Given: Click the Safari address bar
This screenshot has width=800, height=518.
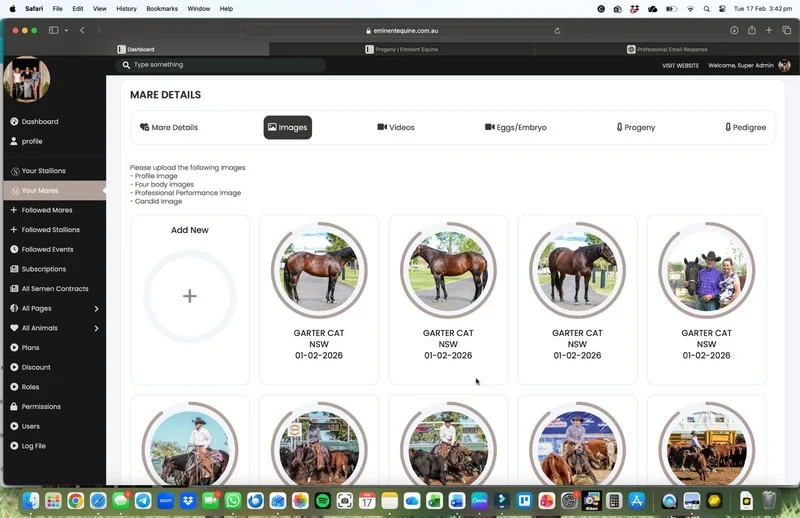Looking at the screenshot, I should (402, 31).
